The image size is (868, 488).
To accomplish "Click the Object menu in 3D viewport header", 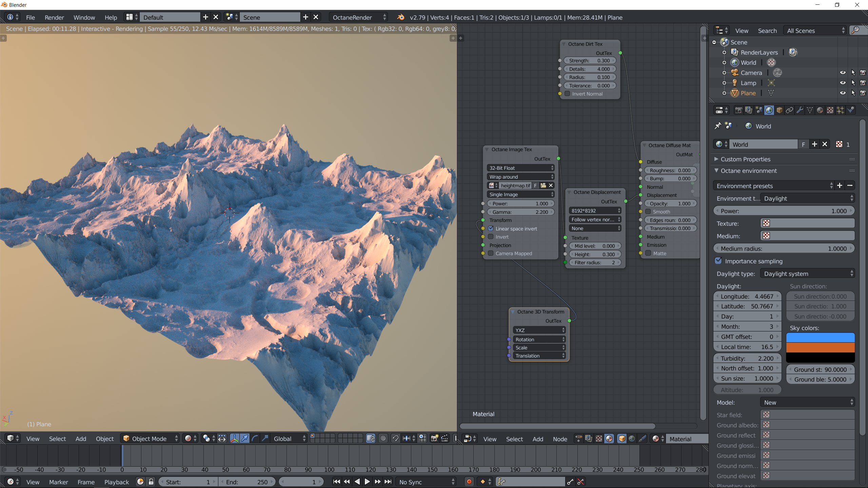I will point(104,439).
